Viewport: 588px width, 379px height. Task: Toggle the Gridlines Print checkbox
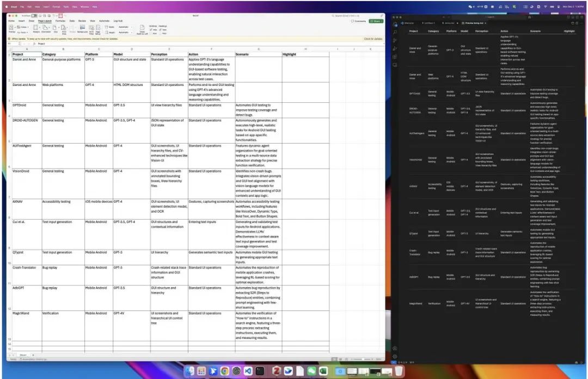pos(151,33)
